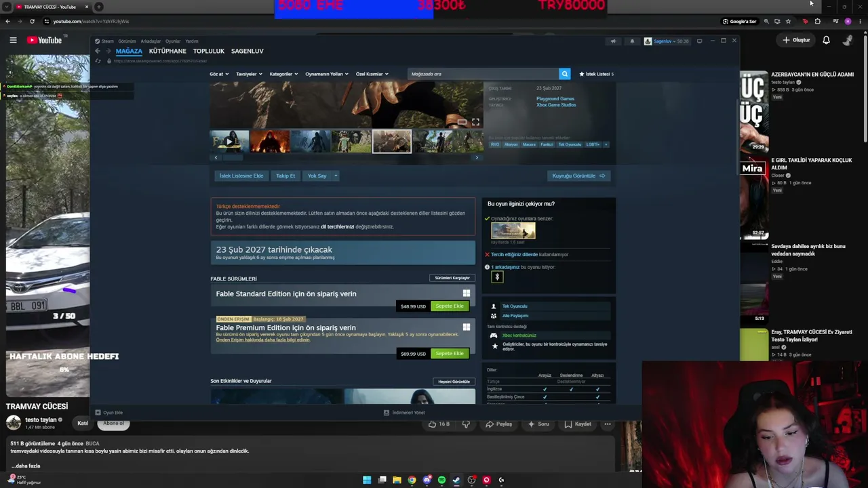Screen dimensions: 868x488
Task: Open the similar game thumbnail under recommendations
Action: [x=513, y=230]
